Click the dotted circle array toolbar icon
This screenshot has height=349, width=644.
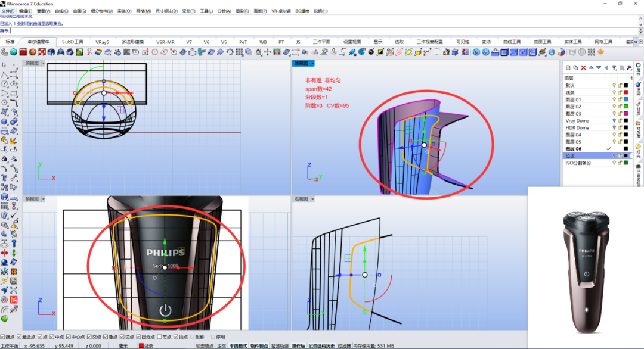[582, 52]
